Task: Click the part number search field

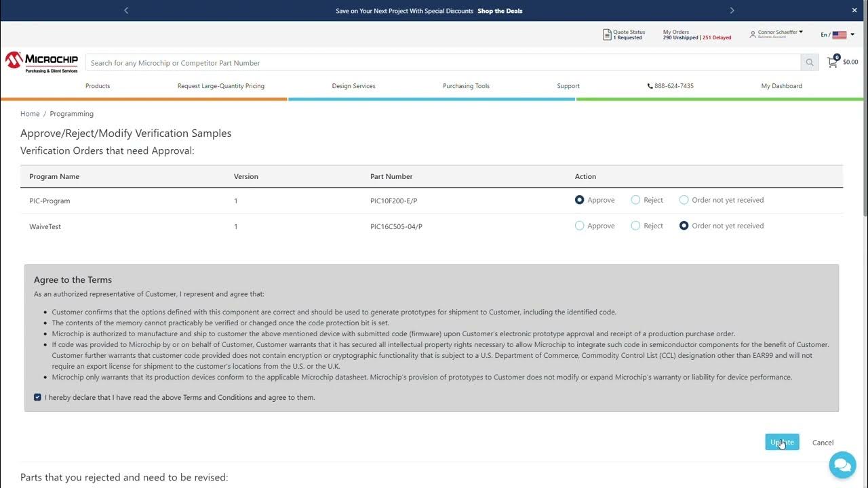Action: click(x=441, y=63)
